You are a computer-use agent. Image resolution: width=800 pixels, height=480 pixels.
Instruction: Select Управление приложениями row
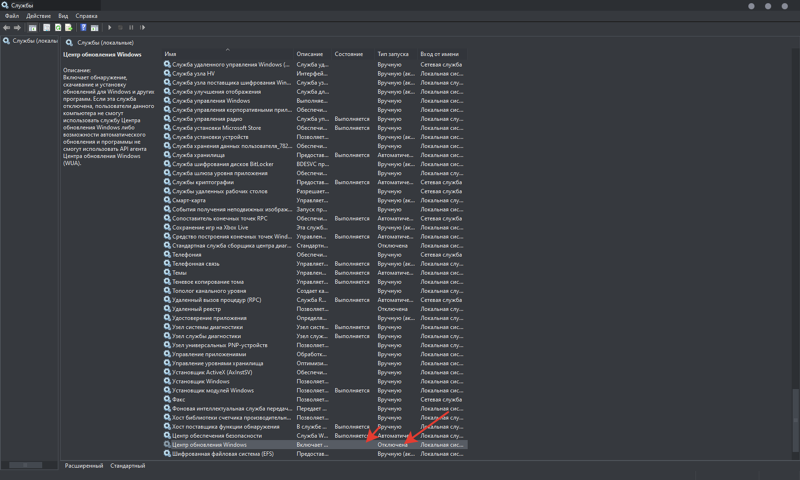click(315, 354)
